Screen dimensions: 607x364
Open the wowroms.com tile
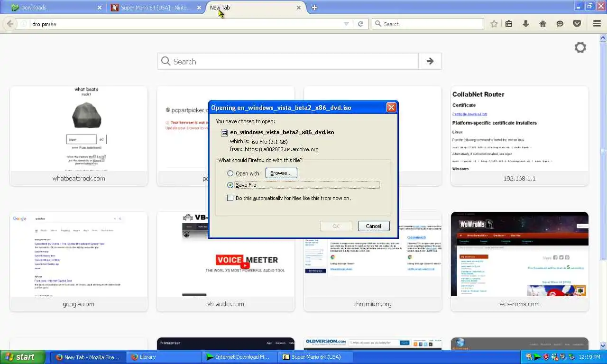point(520,262)
